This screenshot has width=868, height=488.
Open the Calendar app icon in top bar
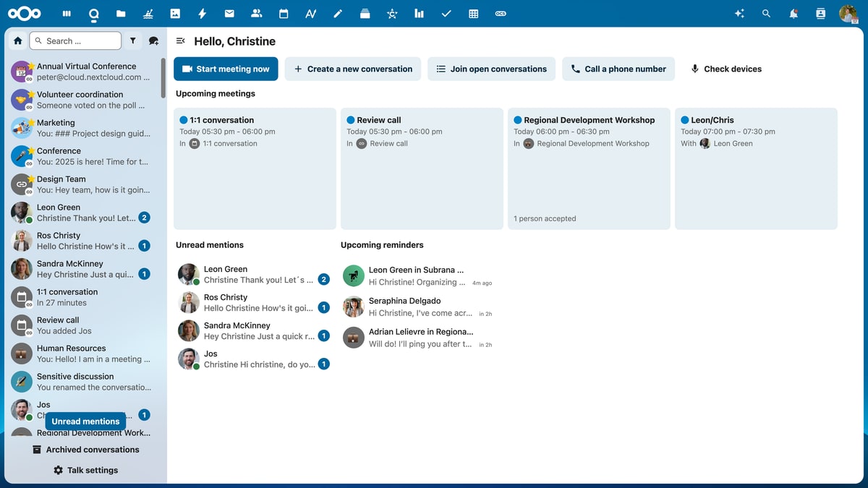point(284,14)
